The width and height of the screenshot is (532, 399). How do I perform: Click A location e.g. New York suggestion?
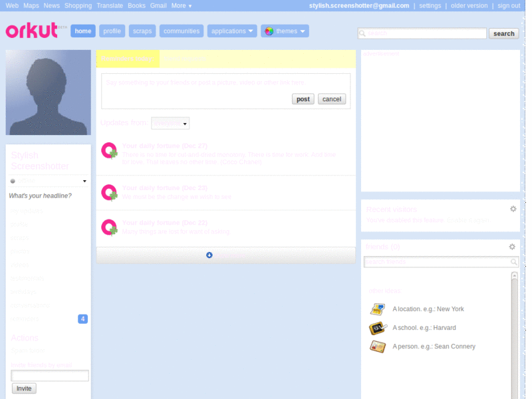(x=428, y=309)
